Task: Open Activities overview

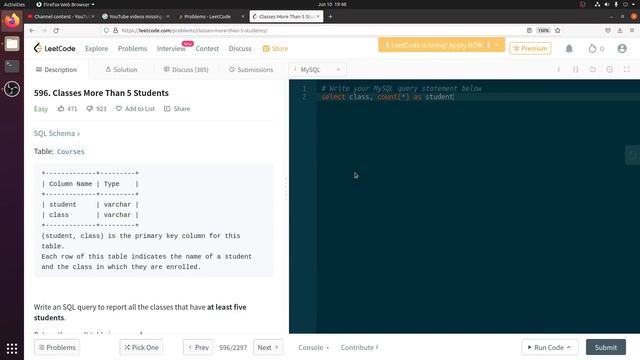Action: [14, 4]
